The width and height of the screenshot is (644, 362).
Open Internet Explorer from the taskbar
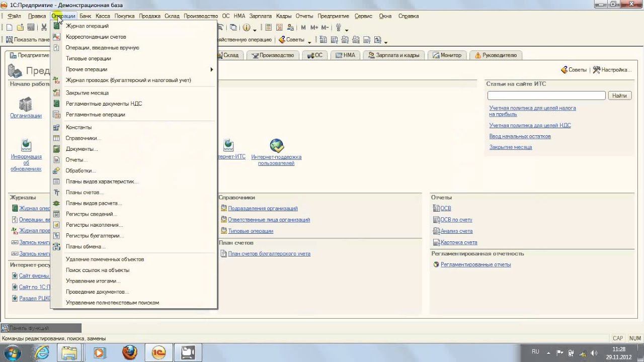[41, 352]
